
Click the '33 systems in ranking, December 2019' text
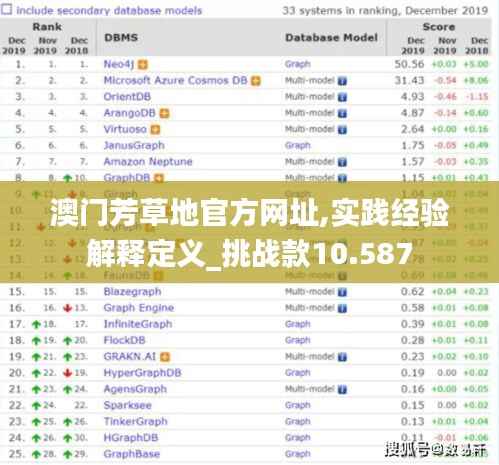[385, 11]
